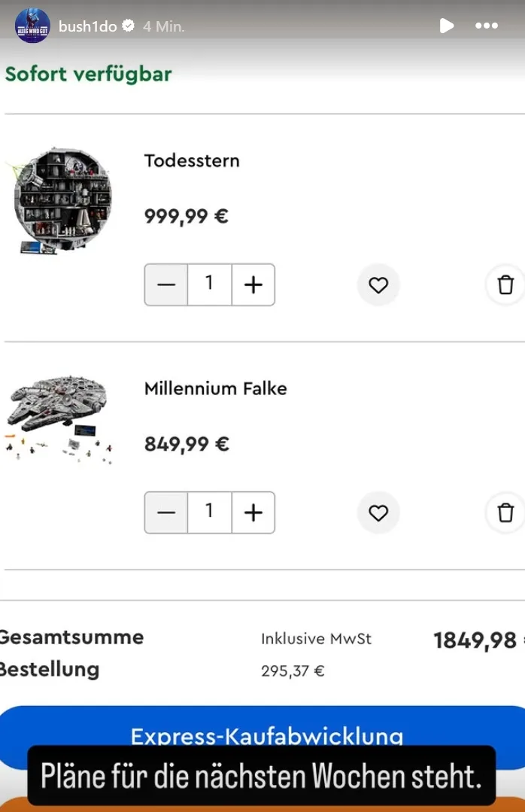Delete Todesstern with the trash icon
This screenshot has height=812, width=525.
coord(505,285)
